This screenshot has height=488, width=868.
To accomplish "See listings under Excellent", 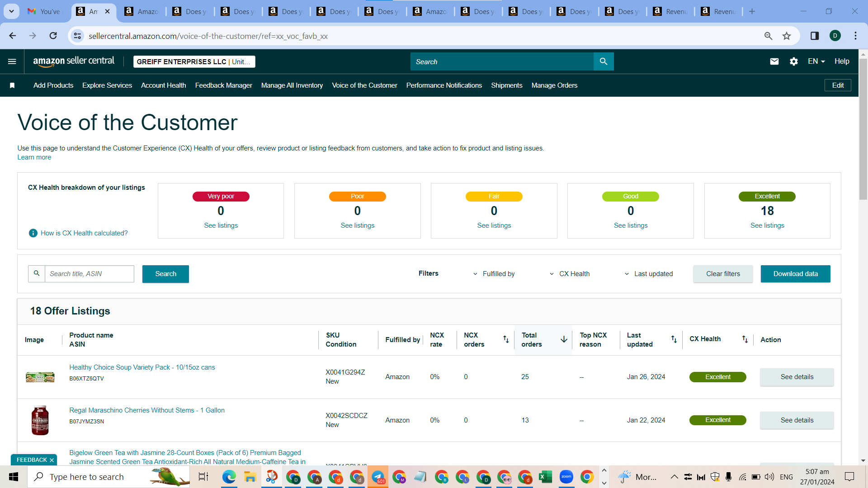I will point(767,225).
